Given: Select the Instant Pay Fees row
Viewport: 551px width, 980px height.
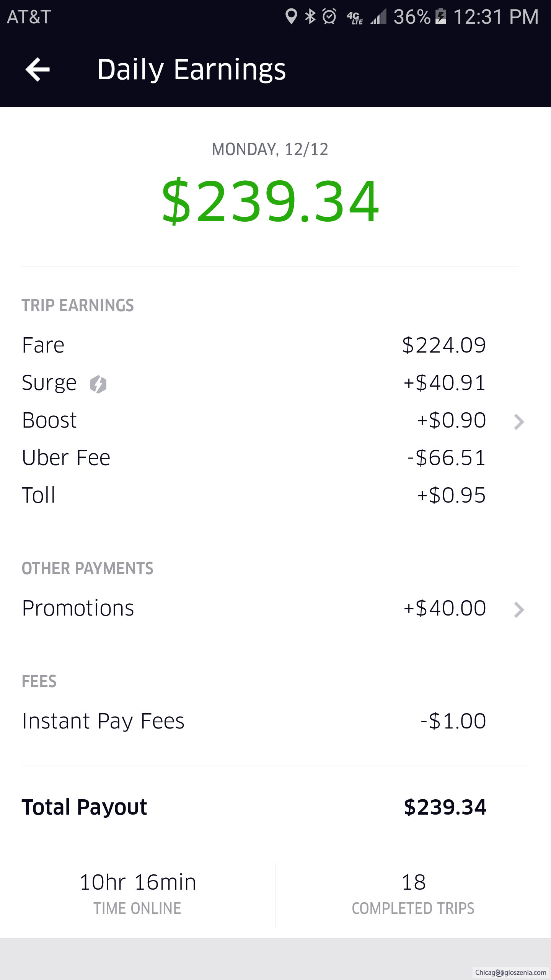Looking at the screenshot, I should click(253, 721).
